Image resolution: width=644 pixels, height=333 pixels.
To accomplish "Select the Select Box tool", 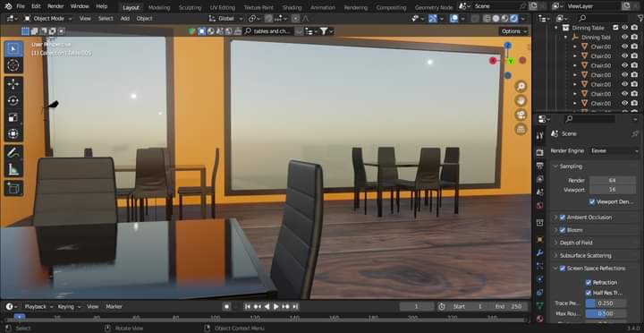I will point(13,49).
